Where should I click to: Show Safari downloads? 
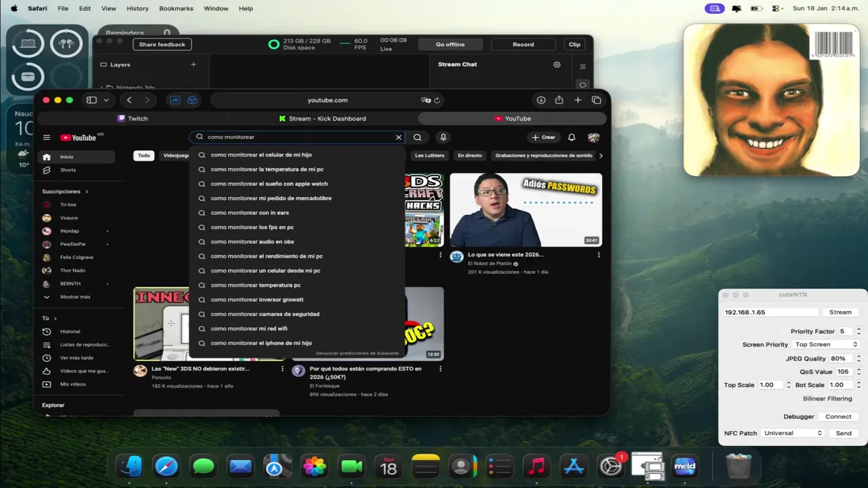541,100
